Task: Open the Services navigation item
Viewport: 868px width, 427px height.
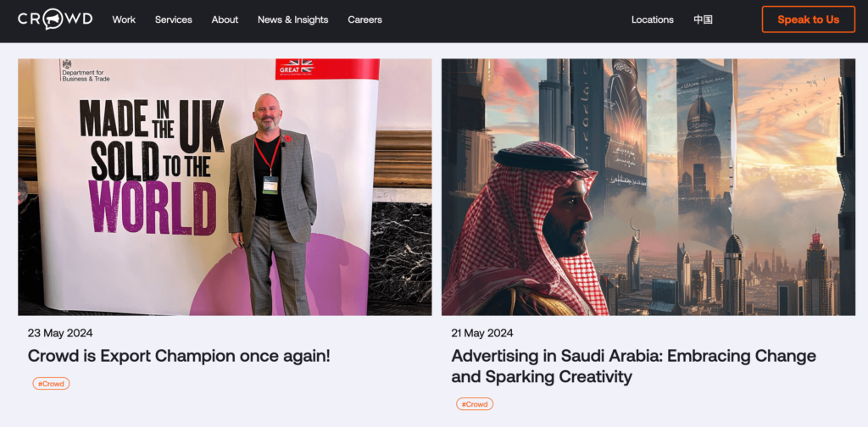Action: point(173,19)
